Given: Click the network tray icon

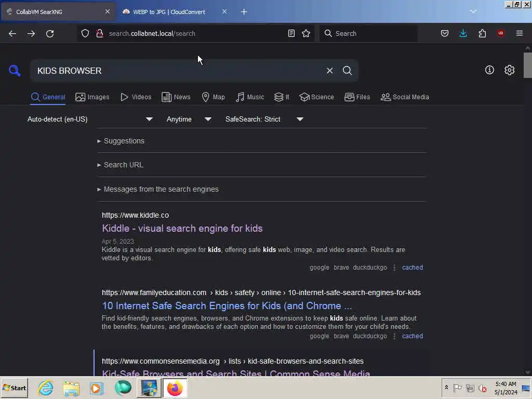Looking at the screenshot, I should [x=470, y=388].
